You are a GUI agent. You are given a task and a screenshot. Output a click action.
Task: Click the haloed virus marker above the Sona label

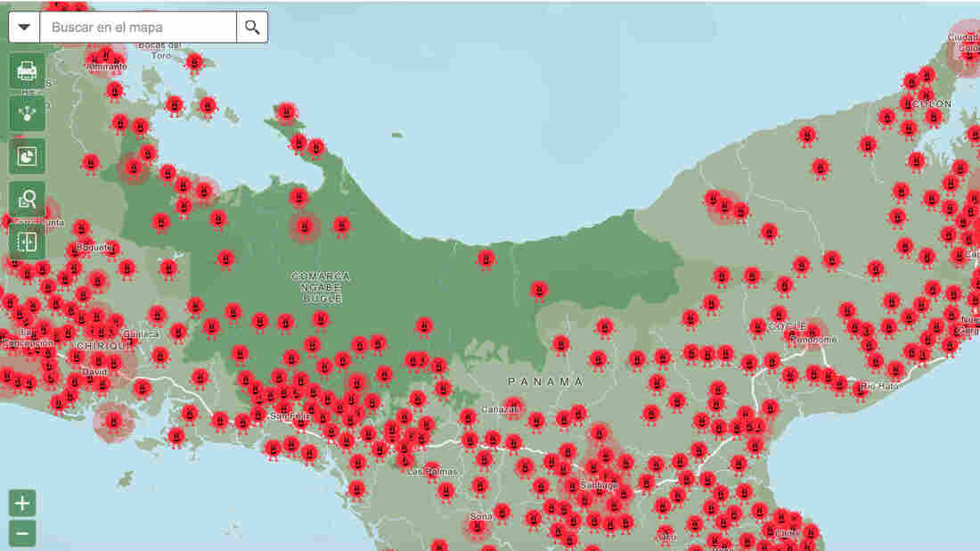tap(477, 527)
